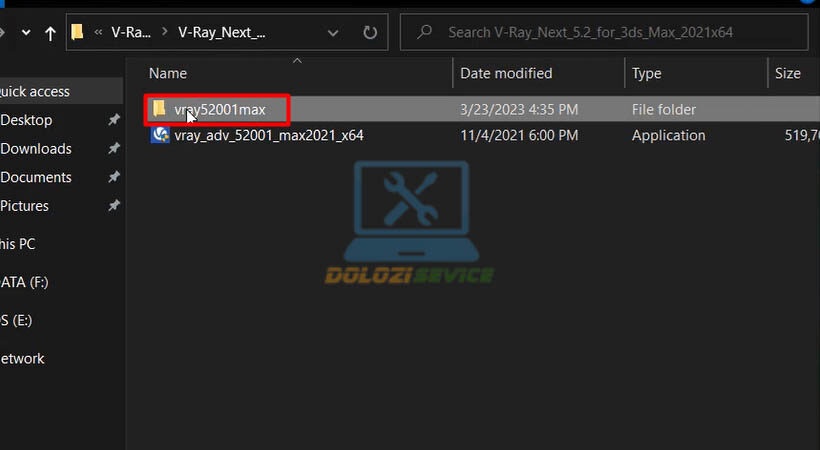Expand the hidden breadcrumb path chevrons
Screen dimensions: 820x450
coord(98,32)
